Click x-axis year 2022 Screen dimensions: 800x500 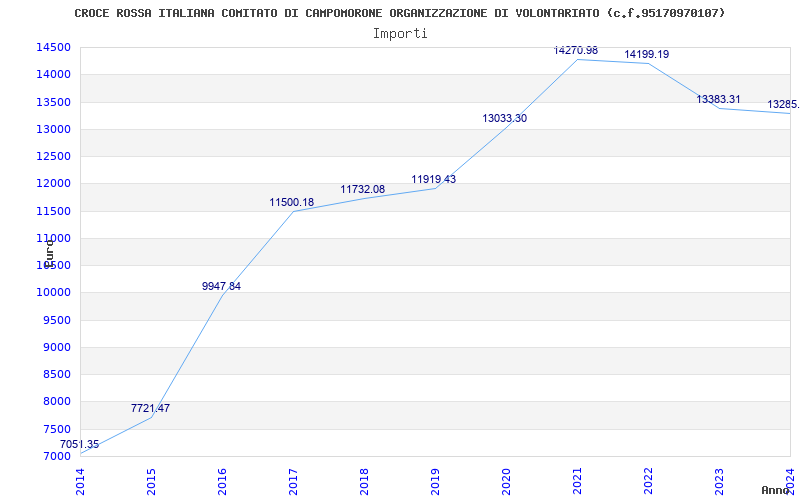[x=647, y=482]
